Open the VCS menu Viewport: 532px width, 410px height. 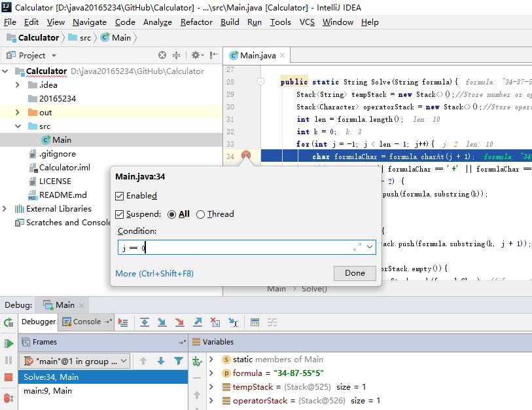(307, 22)
